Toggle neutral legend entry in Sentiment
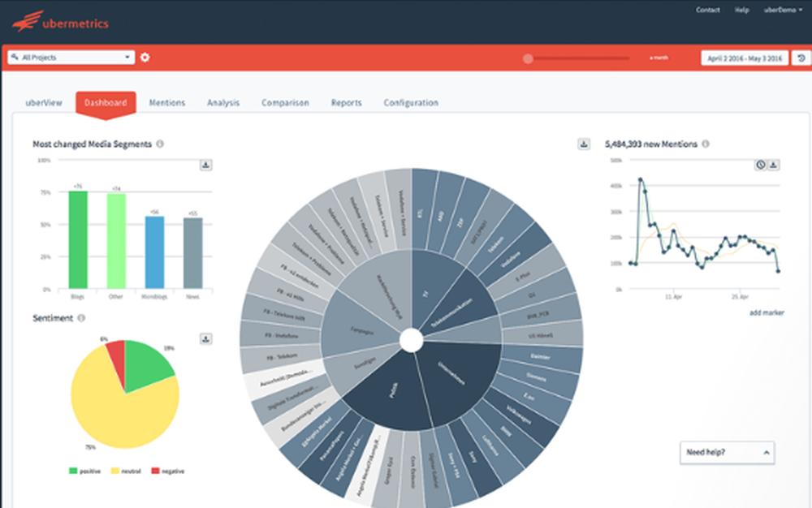The image size is (812, 508). [x=126, y=471]
